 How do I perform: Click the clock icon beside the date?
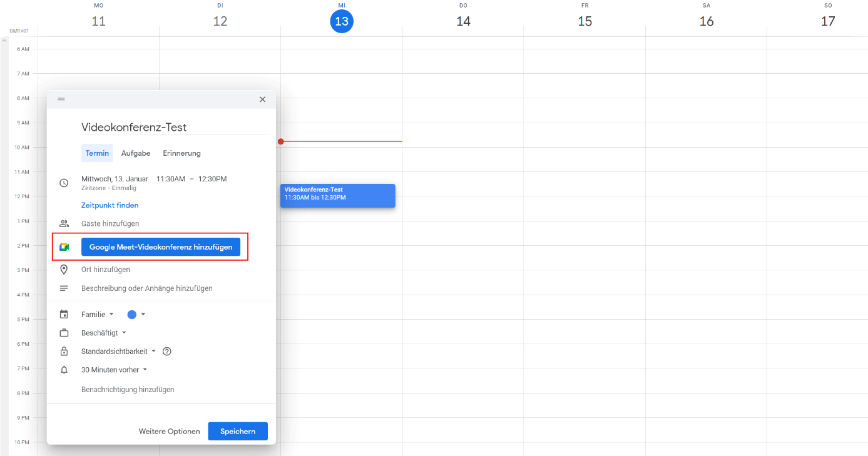64,183
